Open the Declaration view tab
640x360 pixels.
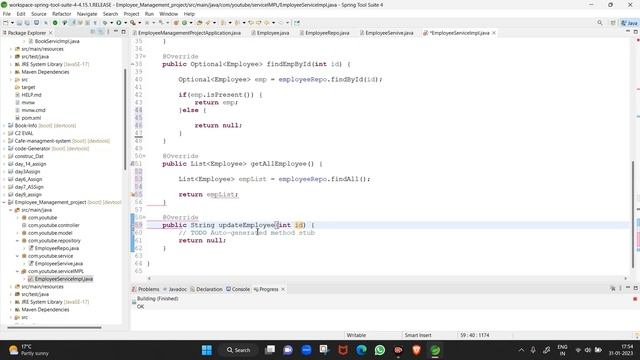[207, 289]
